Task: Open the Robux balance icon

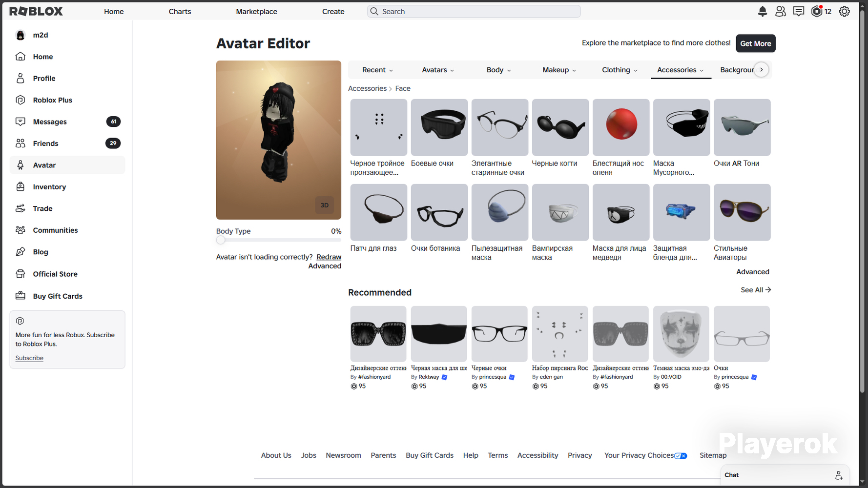Action: (x=817, y=11)
